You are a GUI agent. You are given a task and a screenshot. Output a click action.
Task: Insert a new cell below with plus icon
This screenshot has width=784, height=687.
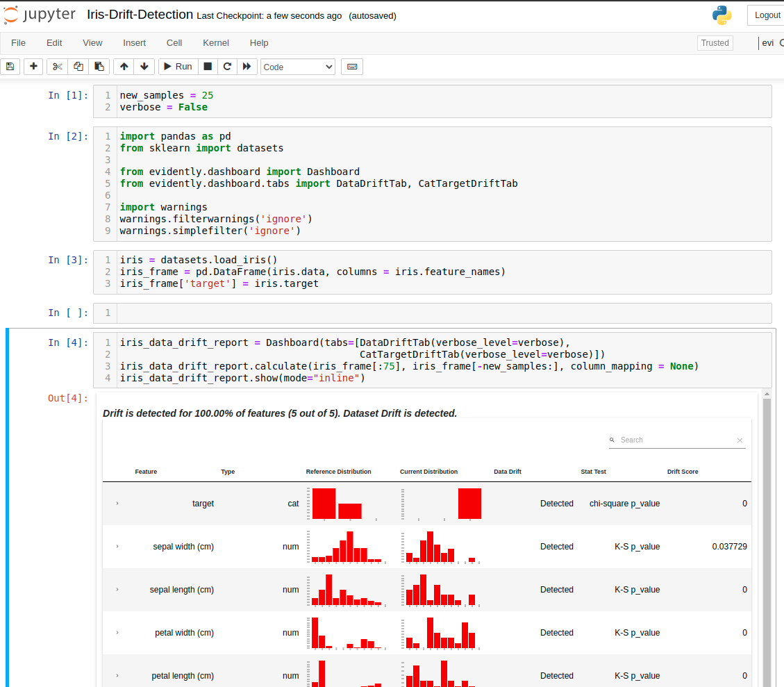tap(33, 67)
